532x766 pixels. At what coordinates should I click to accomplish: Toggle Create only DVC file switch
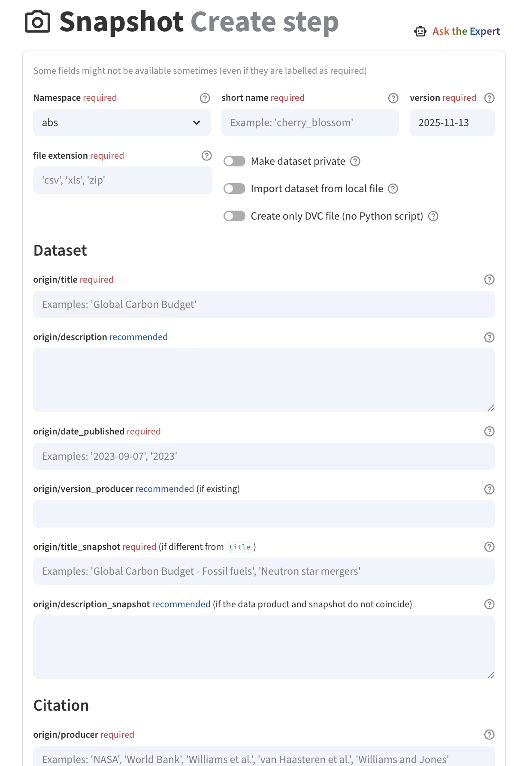(235, 216)
